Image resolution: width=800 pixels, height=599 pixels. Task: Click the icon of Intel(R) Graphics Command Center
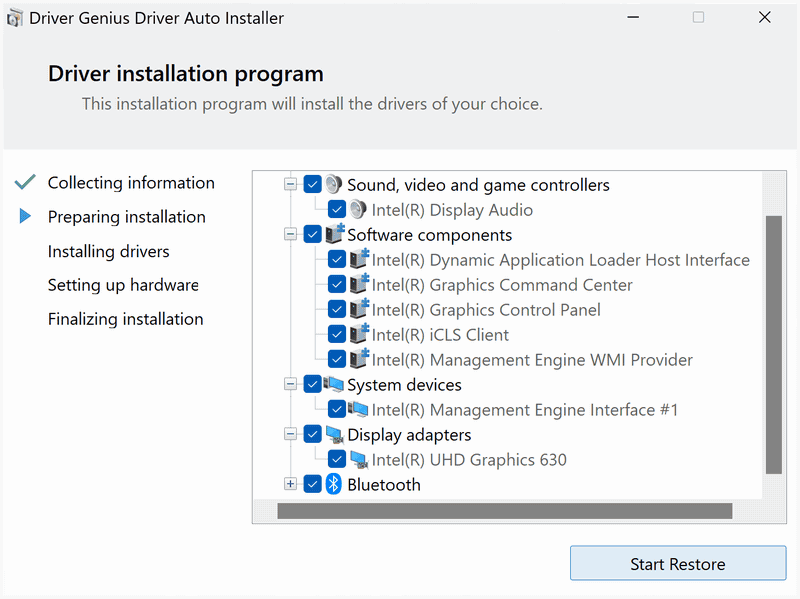[x=359, y=284]
